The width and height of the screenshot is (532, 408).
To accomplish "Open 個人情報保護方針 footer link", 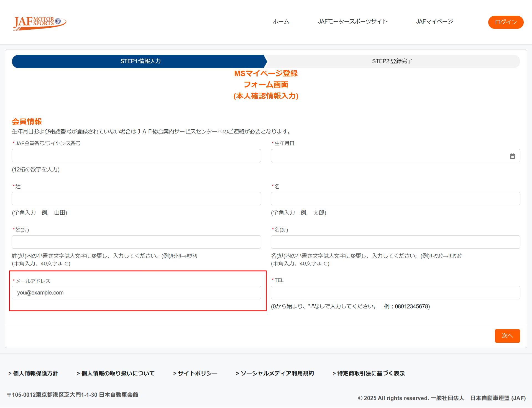I will (x=33, y=373).
